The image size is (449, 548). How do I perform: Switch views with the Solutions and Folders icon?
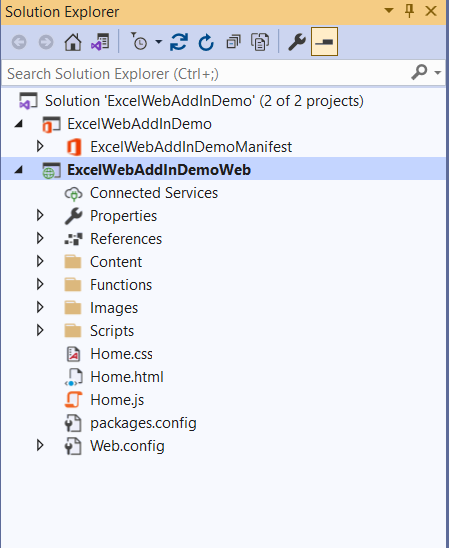click(x=100, y=42)
